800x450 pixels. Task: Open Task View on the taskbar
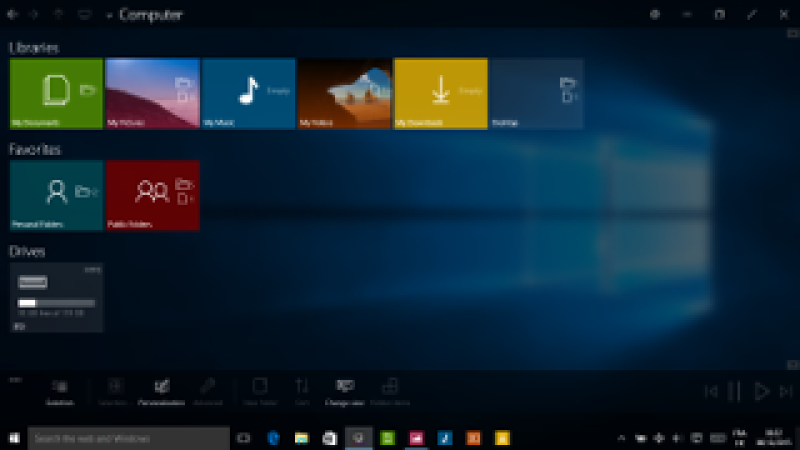click(244, 438)
